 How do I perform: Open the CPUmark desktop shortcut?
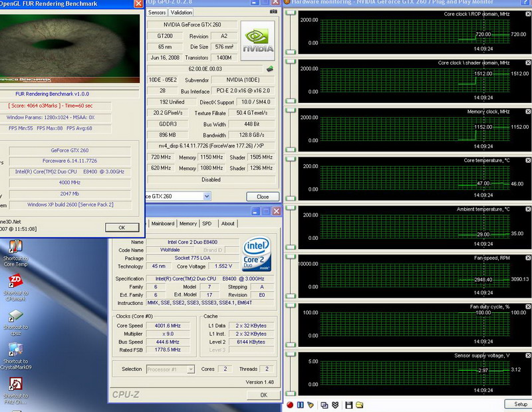click(15, 287)
